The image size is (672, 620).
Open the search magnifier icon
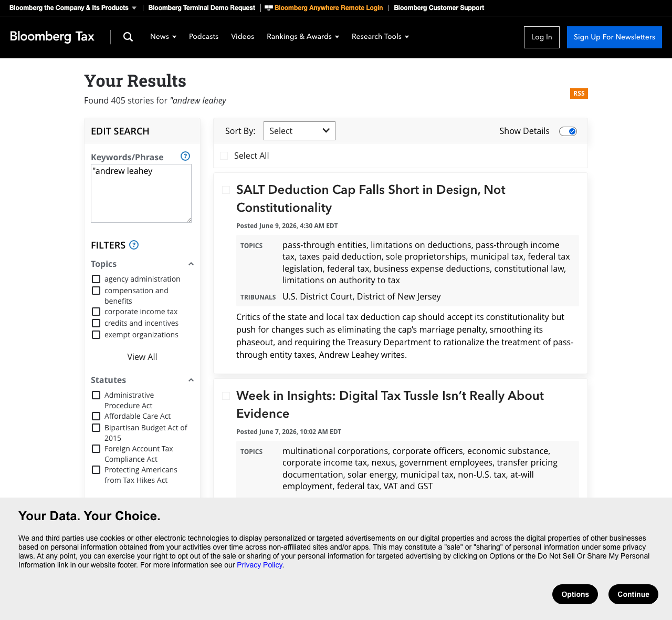click(128, 37)
